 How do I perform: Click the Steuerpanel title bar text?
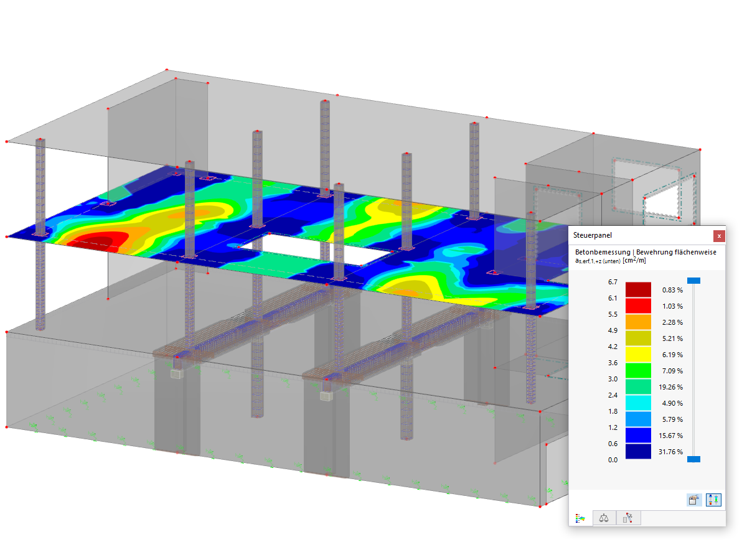coord(593,236)
